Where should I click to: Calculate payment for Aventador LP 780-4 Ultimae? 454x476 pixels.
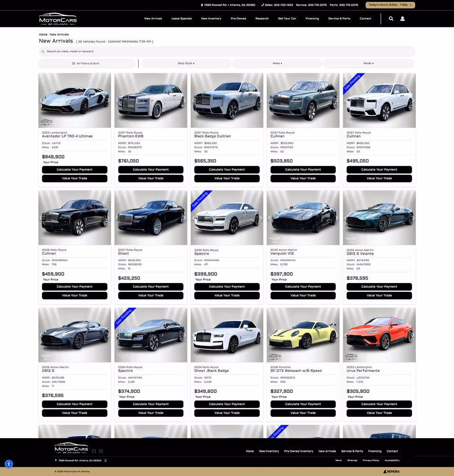75,170
